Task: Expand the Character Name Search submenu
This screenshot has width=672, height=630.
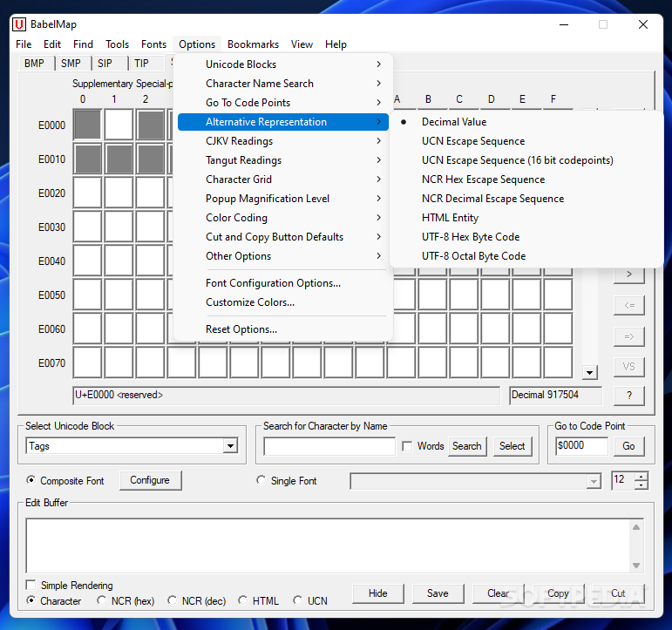Action: (283, 84)
